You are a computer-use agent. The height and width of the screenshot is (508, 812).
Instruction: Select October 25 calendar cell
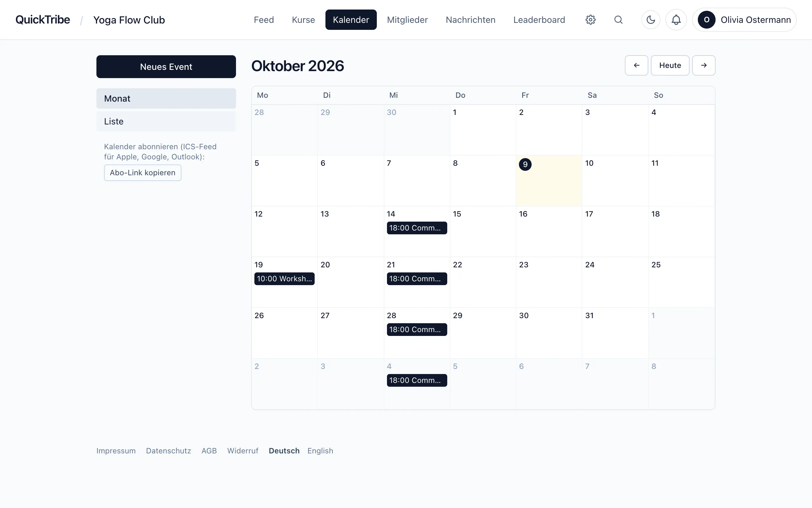pyautogui.click(x=681, y=282)
